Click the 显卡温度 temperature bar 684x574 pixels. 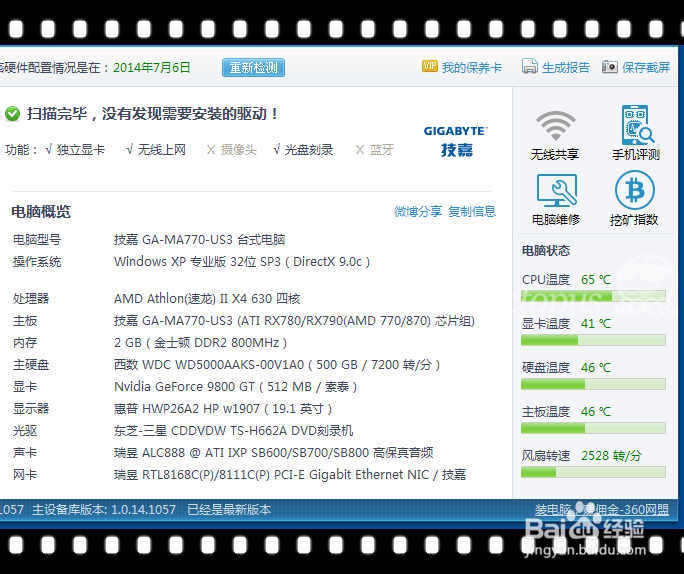(x=593, y=340)
